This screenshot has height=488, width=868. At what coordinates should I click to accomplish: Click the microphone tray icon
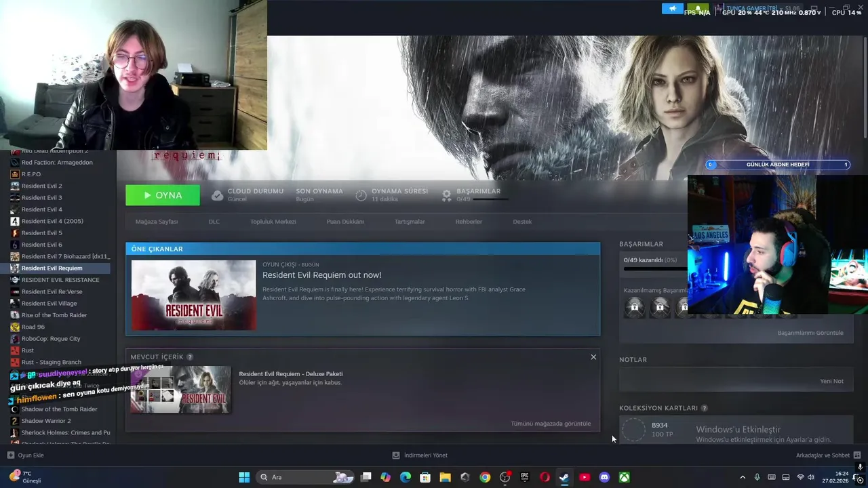(757, 477)
